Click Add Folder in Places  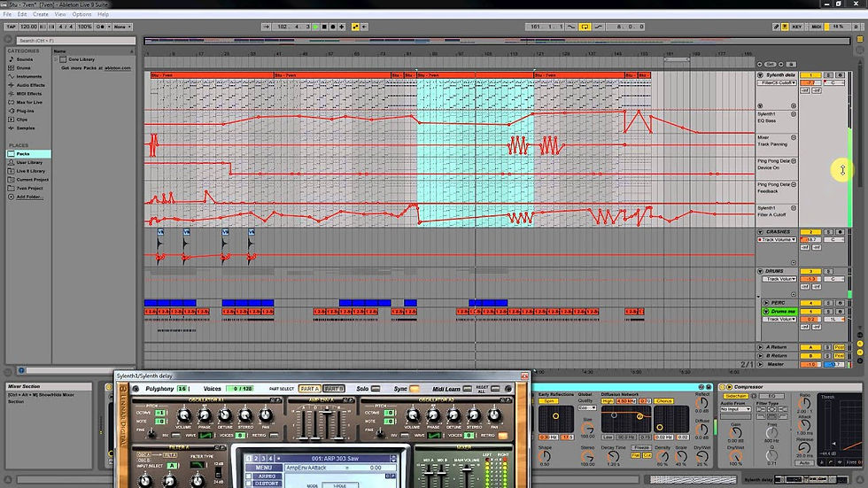point(29,197)
